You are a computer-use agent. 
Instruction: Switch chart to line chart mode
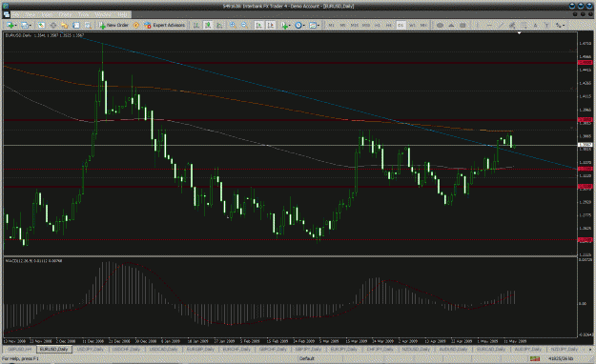pos(219,25)
